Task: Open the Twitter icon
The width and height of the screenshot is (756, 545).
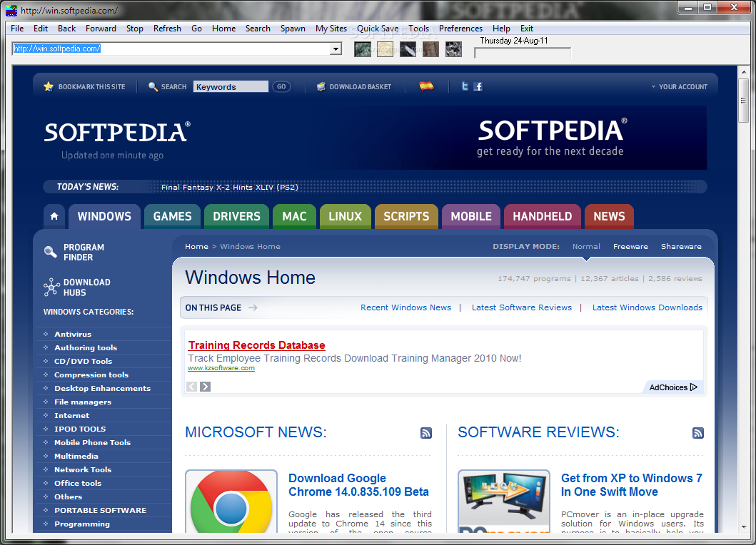Action: (x=465, y=86)
